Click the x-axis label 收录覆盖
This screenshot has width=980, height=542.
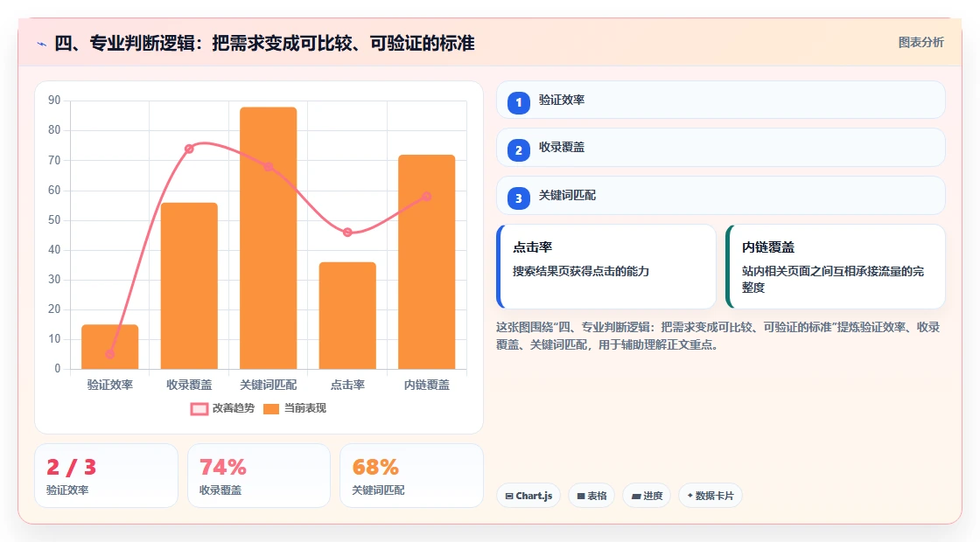(189, 385)
